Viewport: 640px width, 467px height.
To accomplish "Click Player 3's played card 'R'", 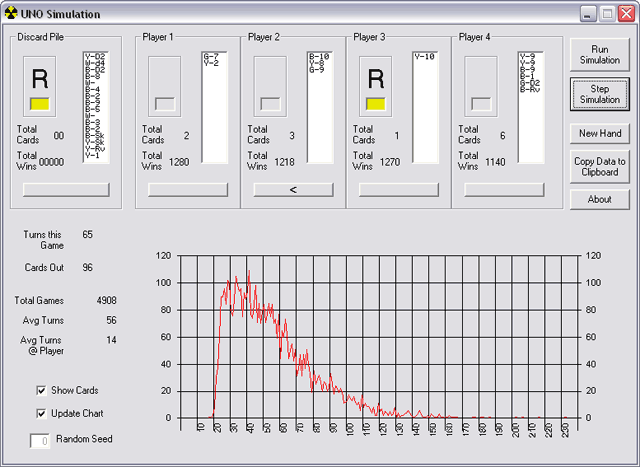I will pyautogui.click(x=376, y=79).
